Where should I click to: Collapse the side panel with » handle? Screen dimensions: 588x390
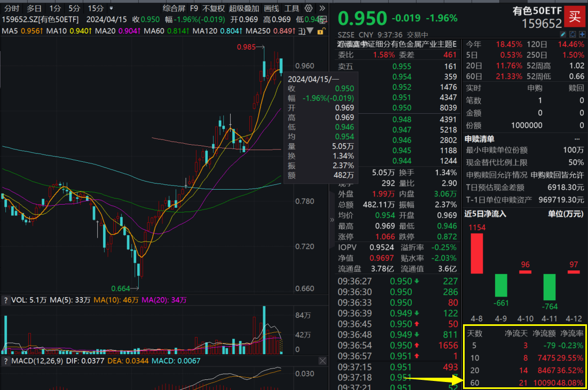click(x=332, y=220)
